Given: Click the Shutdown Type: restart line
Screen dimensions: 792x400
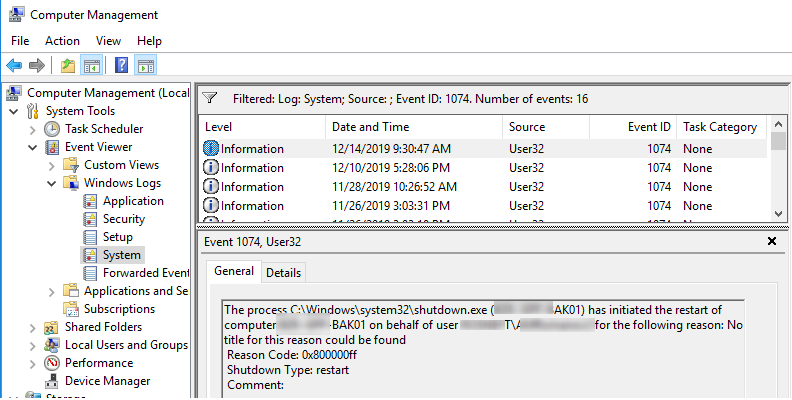Looking at the screenshot, I should coord(288,370).
